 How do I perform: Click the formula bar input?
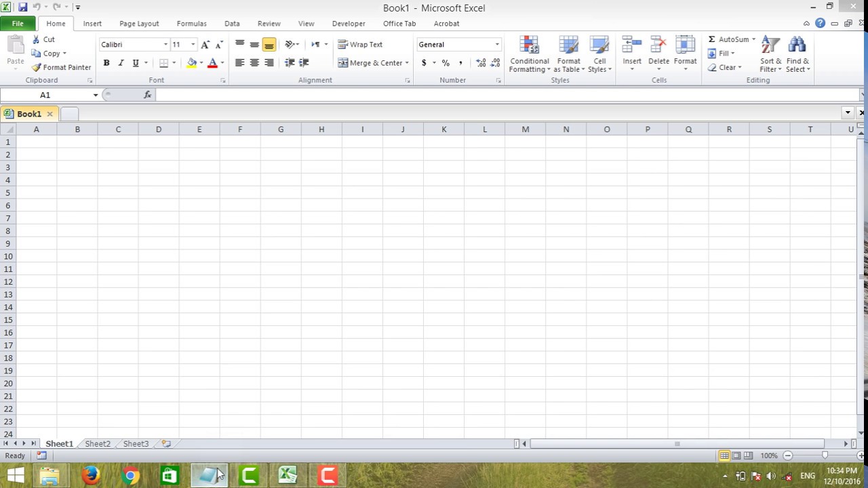(507, 95)
